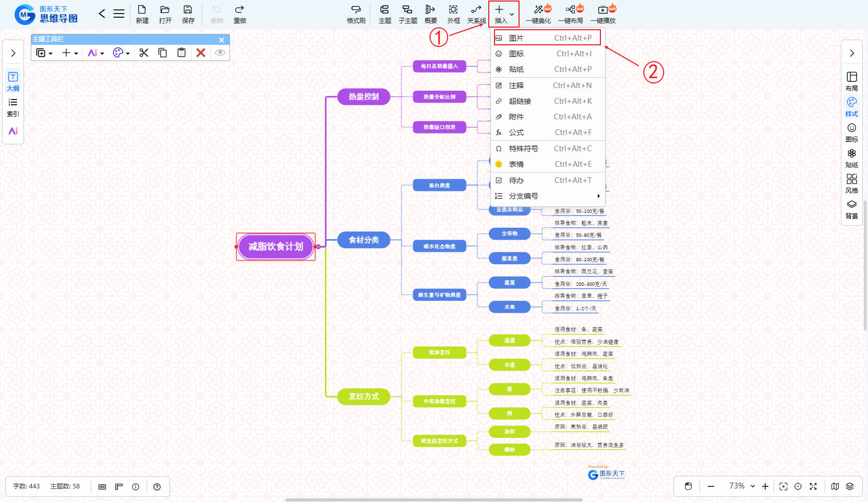This screenshot has height=502, width=868.
Task: Click the zoom-in plus button next to 73%
Action: pos(765,486)
